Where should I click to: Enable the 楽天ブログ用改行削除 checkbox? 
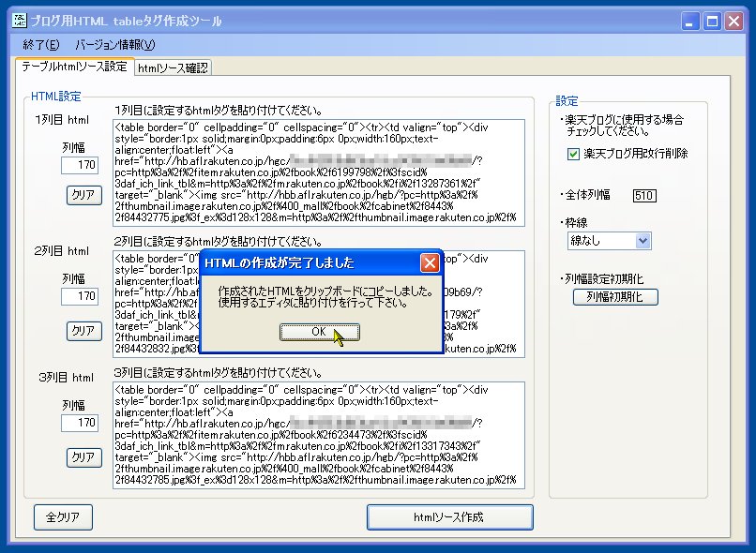tap(575, 156)
